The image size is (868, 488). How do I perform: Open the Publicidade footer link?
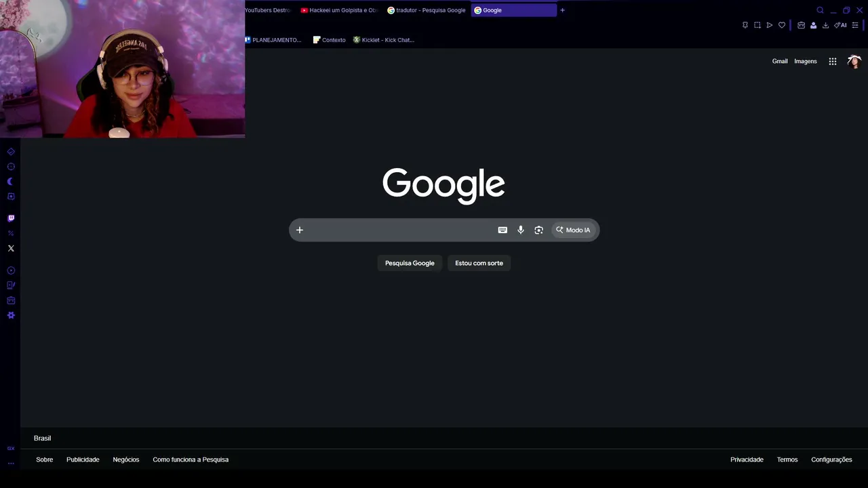83,460
